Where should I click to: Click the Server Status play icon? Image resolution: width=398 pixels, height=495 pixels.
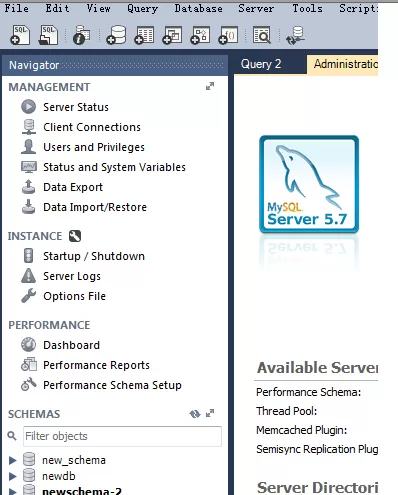(x=29, y=107)
